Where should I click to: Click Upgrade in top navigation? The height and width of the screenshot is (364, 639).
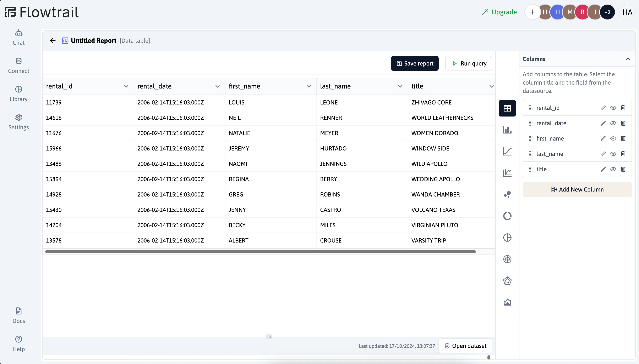pos(500,12)
